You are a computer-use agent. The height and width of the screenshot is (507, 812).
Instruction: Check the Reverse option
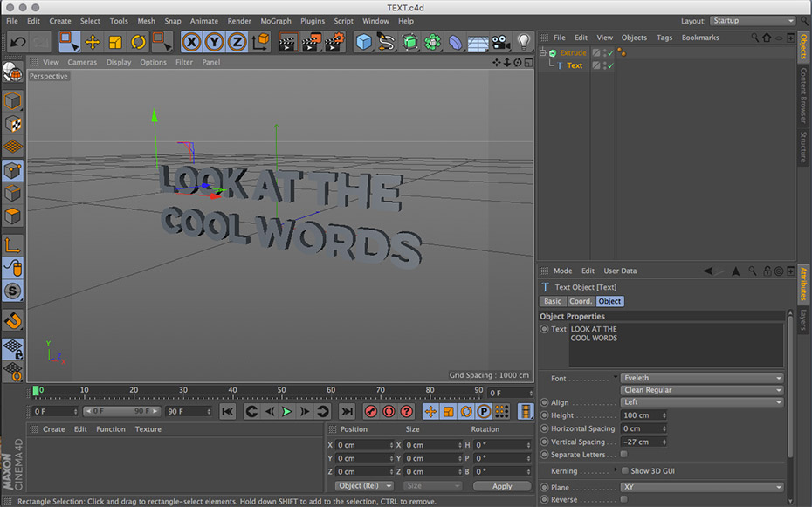click(623, 499)
